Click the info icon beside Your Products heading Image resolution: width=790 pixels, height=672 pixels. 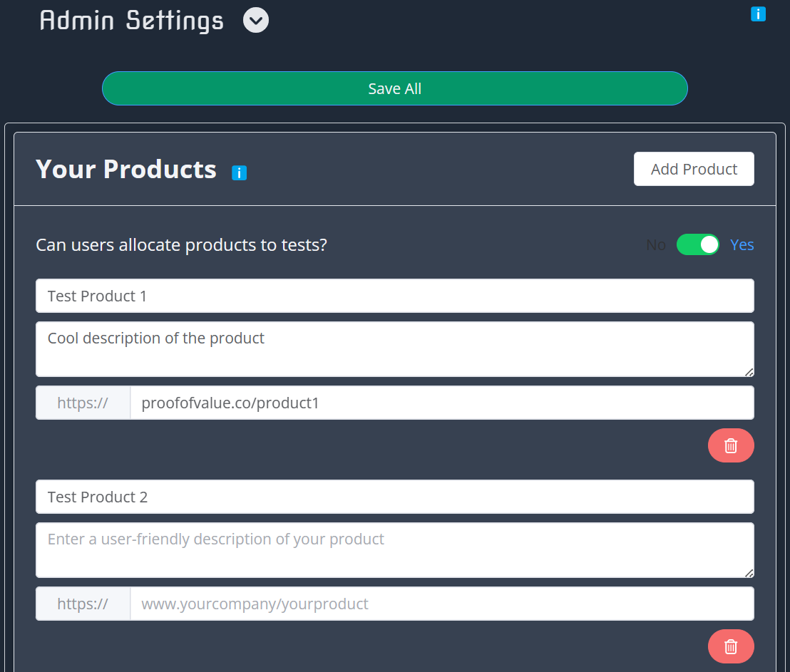[239, 172]
